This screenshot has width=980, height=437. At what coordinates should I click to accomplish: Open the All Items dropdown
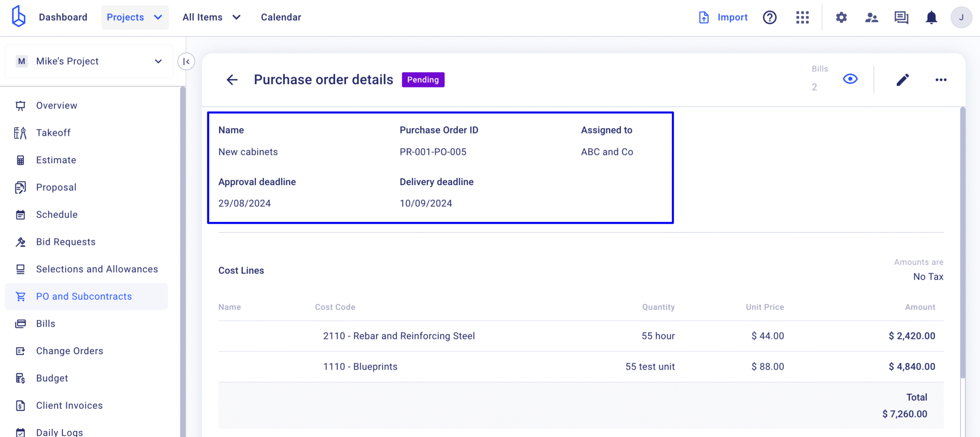(x=211, y=17)
